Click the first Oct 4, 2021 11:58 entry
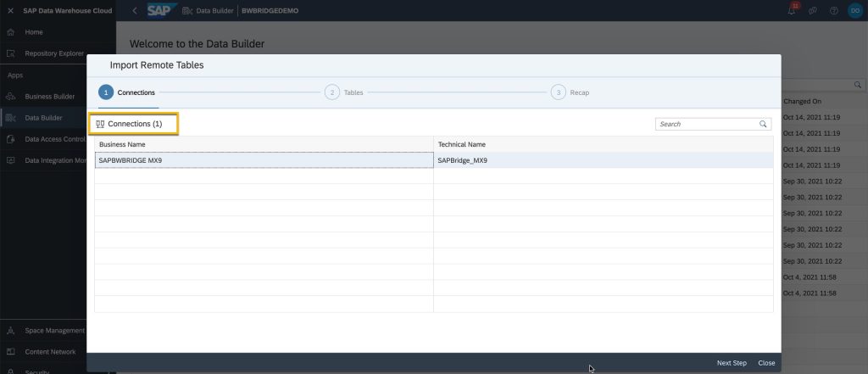 point(810,277)
